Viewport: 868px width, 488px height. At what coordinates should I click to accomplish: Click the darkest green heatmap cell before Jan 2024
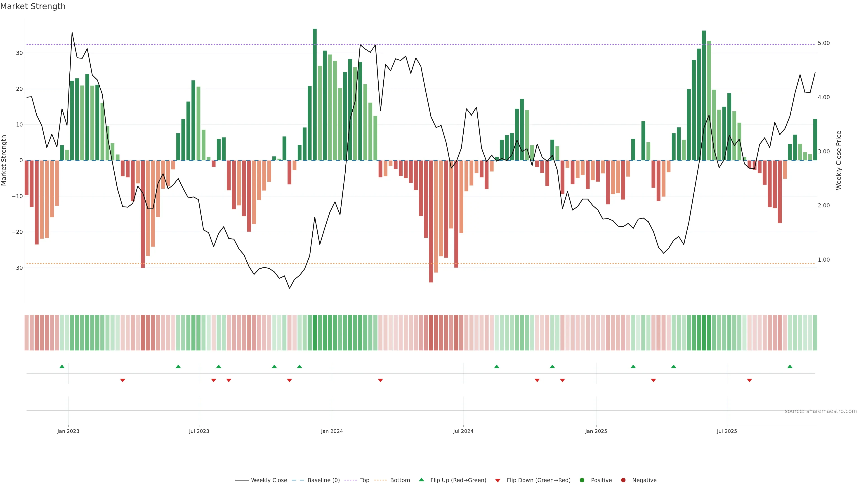[315, 332]
